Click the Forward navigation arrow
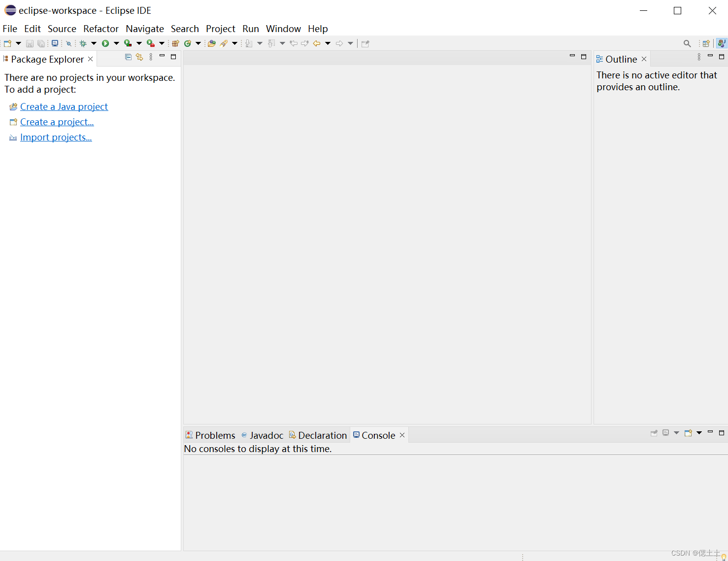The height and width of the screenshot is (561, 728). [339, 43]
